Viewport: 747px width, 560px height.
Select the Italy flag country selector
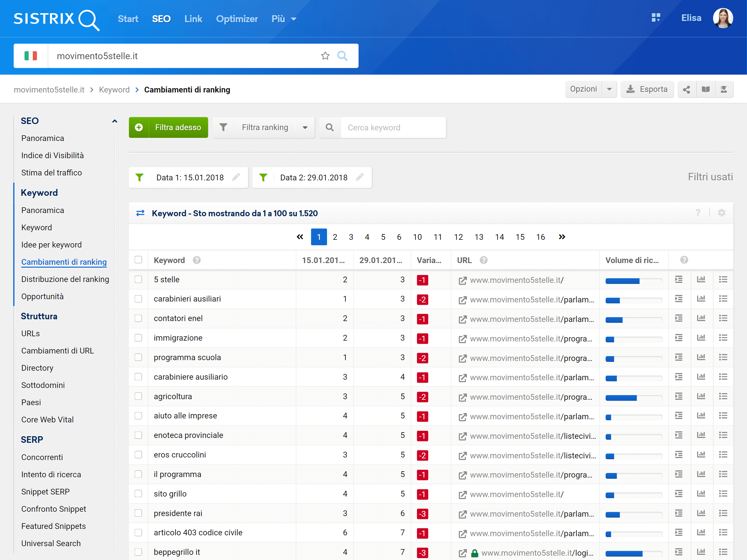pos(31,56)
